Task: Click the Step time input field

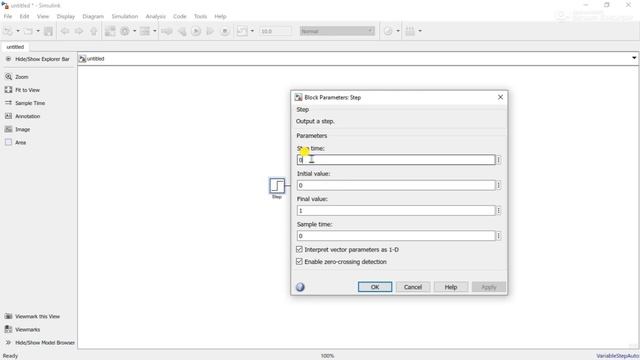Action: (x=396, y=160)
